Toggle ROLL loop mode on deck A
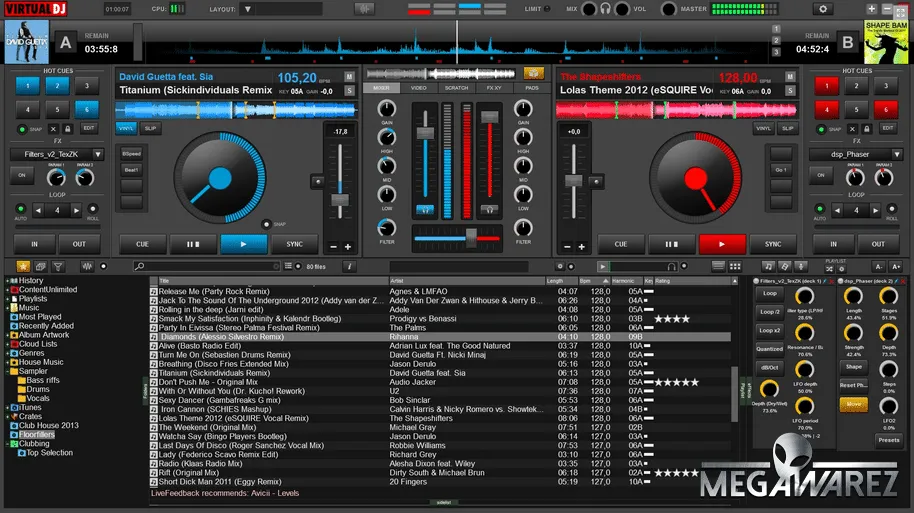Screen dimensions: 914x513 pyautogui.click(x=92, y=209)
